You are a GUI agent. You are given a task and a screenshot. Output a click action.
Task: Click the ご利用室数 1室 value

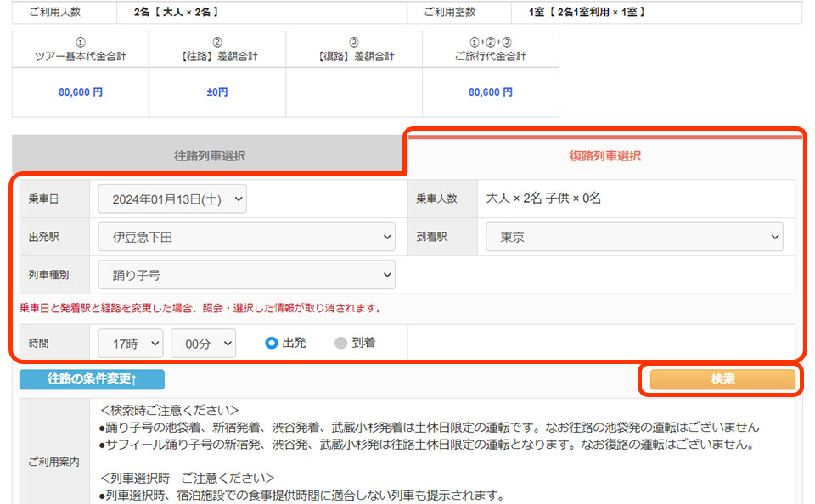581,12
